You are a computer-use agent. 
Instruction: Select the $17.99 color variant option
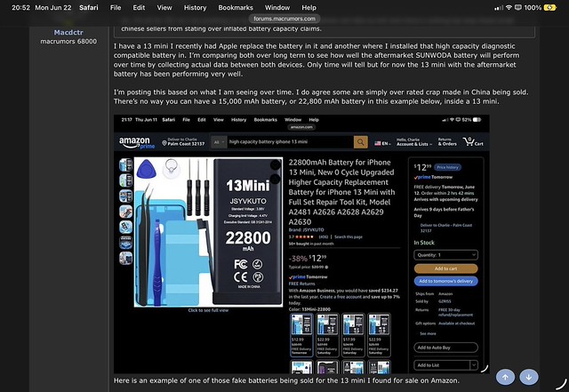(x=353, y=335)
